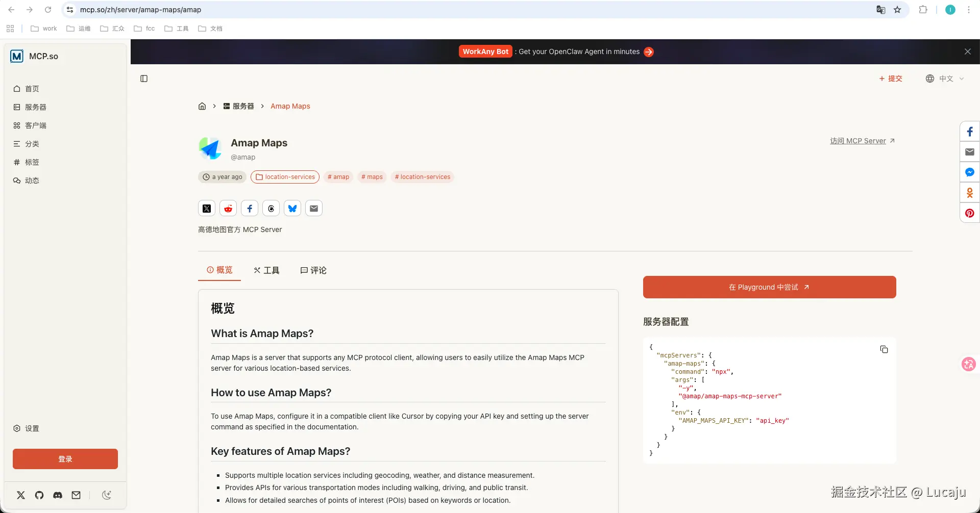
Task: Share on Threads
Action: tap(271, 208)
